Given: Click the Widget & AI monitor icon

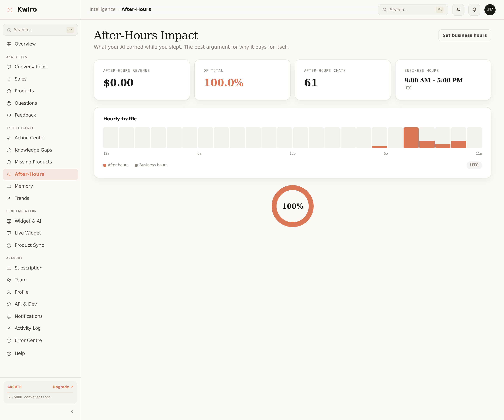Looking at the screenshot, I should point(9,221).
